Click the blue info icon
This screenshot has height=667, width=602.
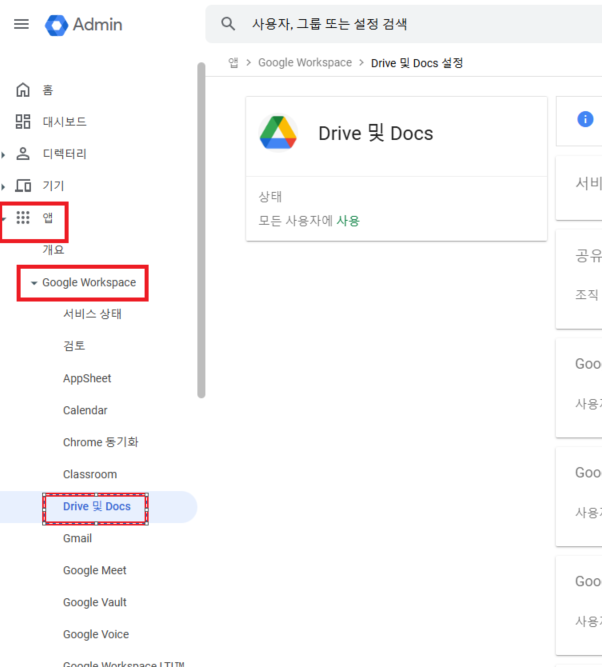pyautogui.click(x=585, y=119)
